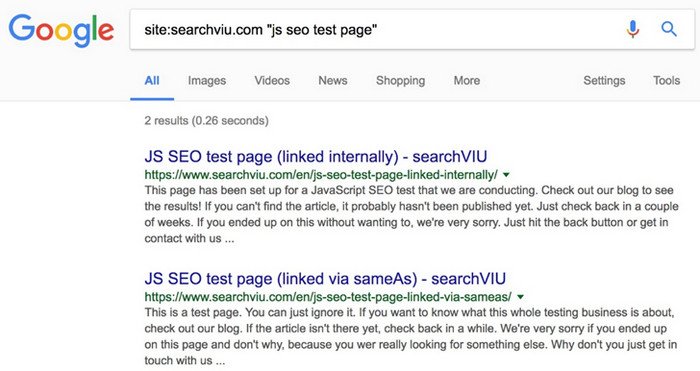Click the first result's description snippet

coord(411,214)
